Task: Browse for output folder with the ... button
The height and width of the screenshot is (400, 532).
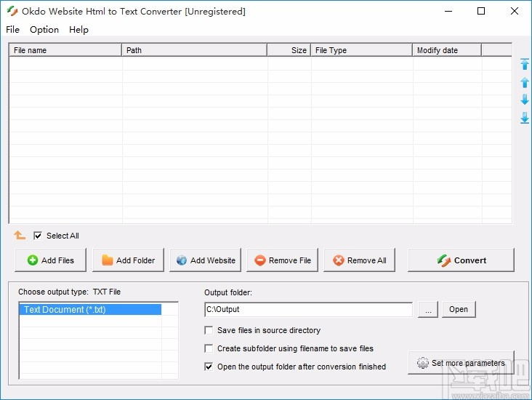Action: 428,309
